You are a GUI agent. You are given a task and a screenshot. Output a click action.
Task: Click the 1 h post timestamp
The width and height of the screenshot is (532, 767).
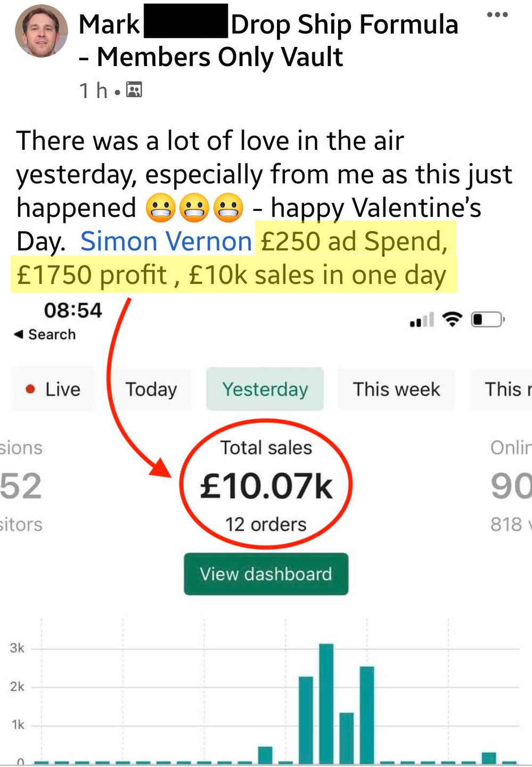click(x=94, y=91)
